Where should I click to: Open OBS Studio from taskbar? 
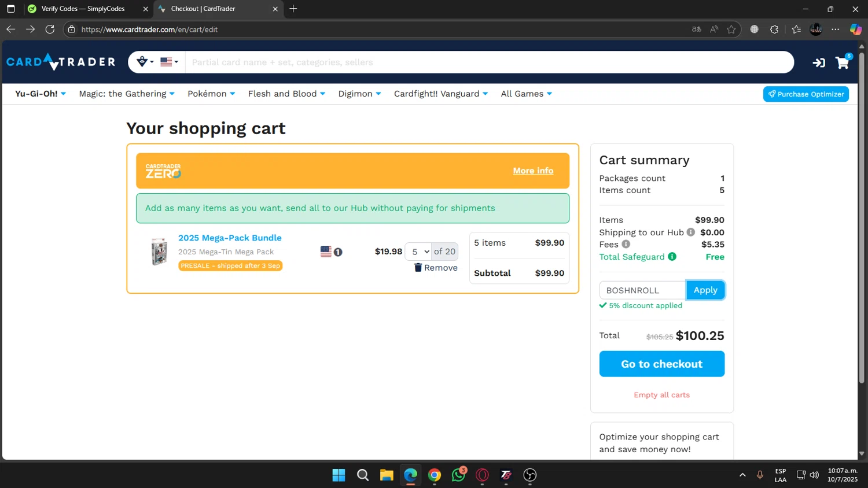click(x=530, y=475)
